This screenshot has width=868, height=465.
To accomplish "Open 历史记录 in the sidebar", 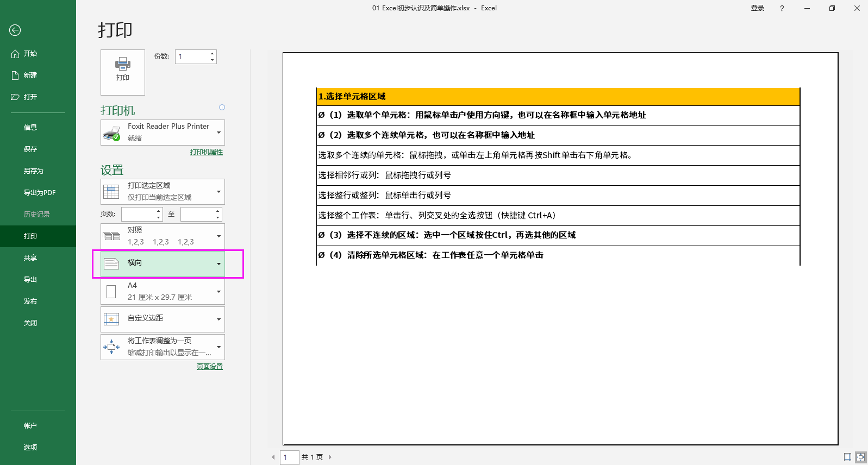I will pos(38,215).
